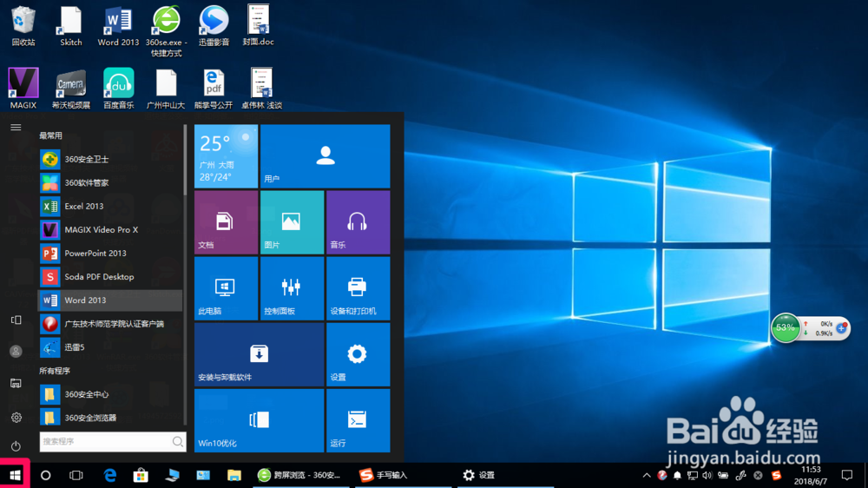Open the 图片 pictures tile

292,222
